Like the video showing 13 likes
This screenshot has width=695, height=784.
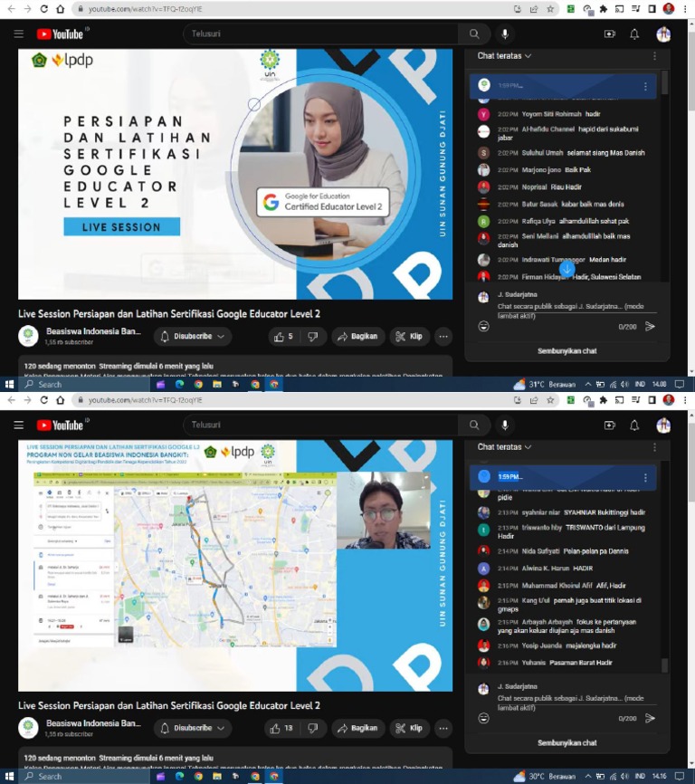pyautogui.click(x=281, y=728)
